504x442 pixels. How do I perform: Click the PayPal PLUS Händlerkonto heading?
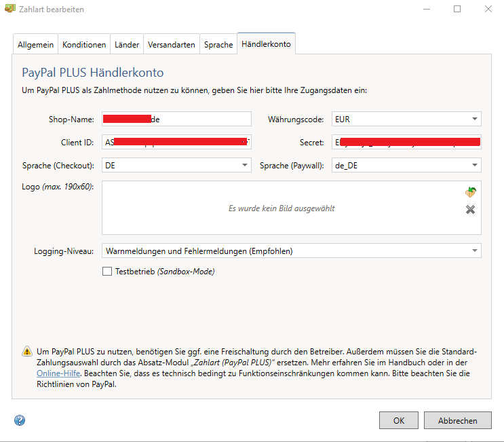click(x=92, y=73)
